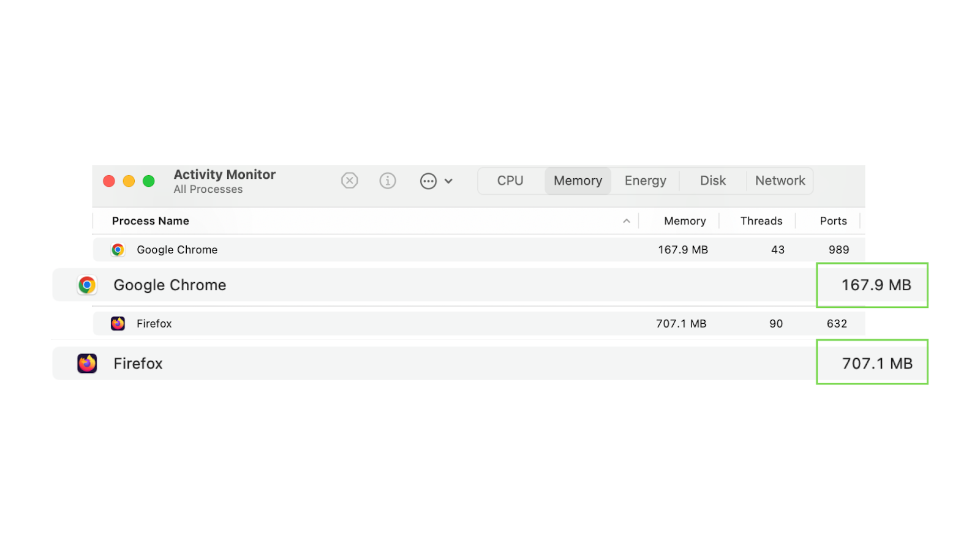Sort by the Memory column header
This screenshot has width=980, height=551.
685,221
